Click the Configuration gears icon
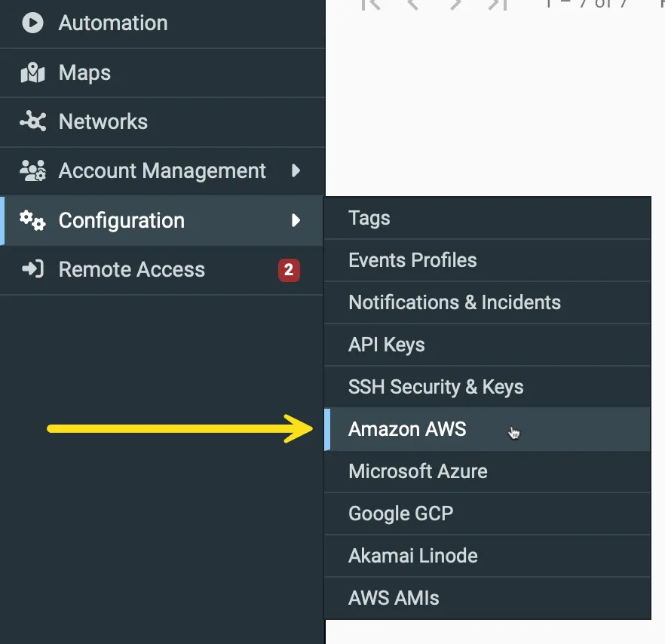Viewport: 665px width, 644px height. pyautogui.click(x=32, y=220)
